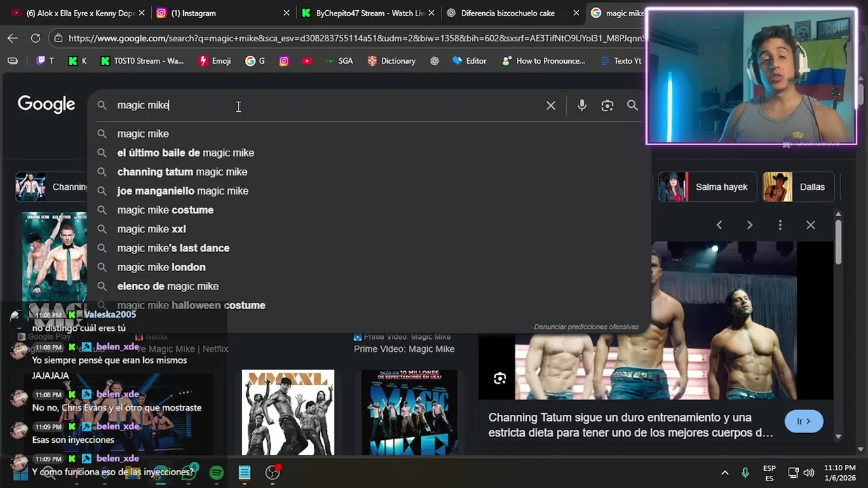Select suggestion 'joe manganiello magic mike'
The width and height of the screenshot is (868, 488).
tap(369, 190)
